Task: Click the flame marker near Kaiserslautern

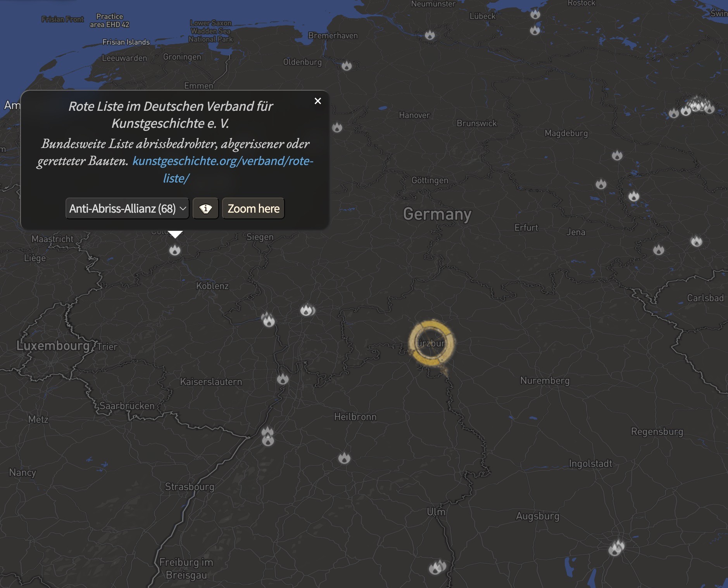Action: tap(283, 379)
